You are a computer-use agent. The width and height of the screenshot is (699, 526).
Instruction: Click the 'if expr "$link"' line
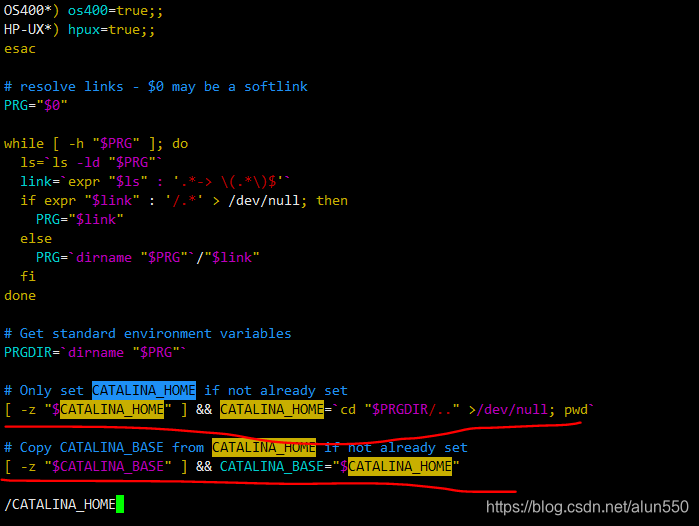[184, 201]
